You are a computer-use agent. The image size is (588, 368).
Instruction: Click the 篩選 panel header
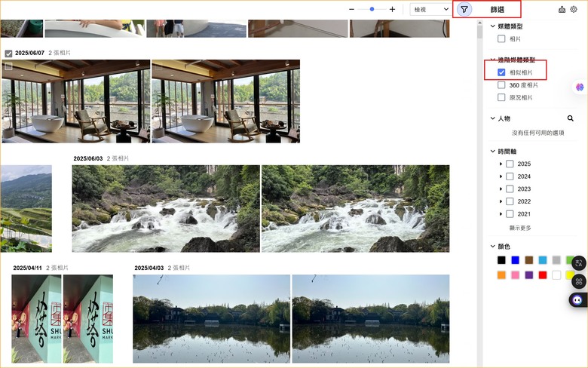point(498,10)
